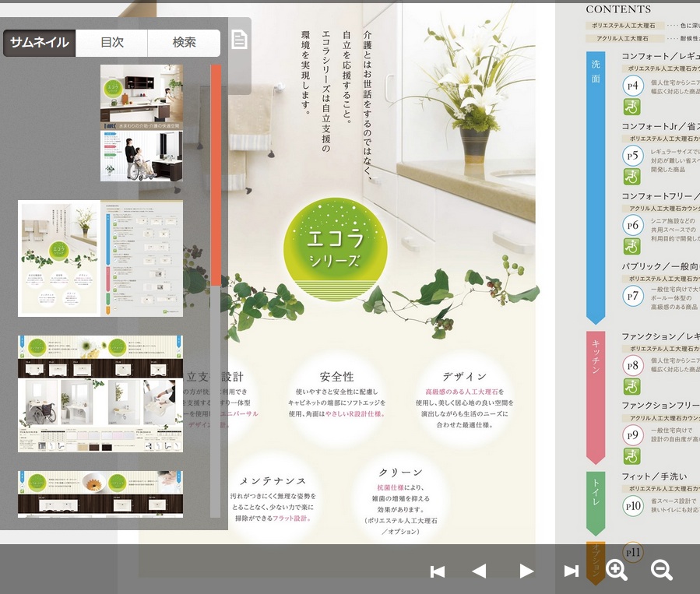This screenshot has width=700, height=594.
Task: Click the pink キッチン section ribbon
Action: 596,398
